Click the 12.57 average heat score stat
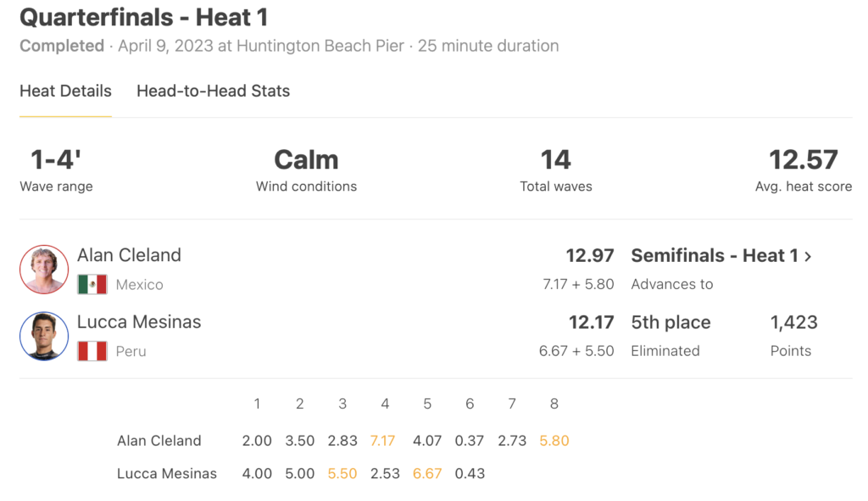Screen dimensions: 868x501 coord(804,160)
